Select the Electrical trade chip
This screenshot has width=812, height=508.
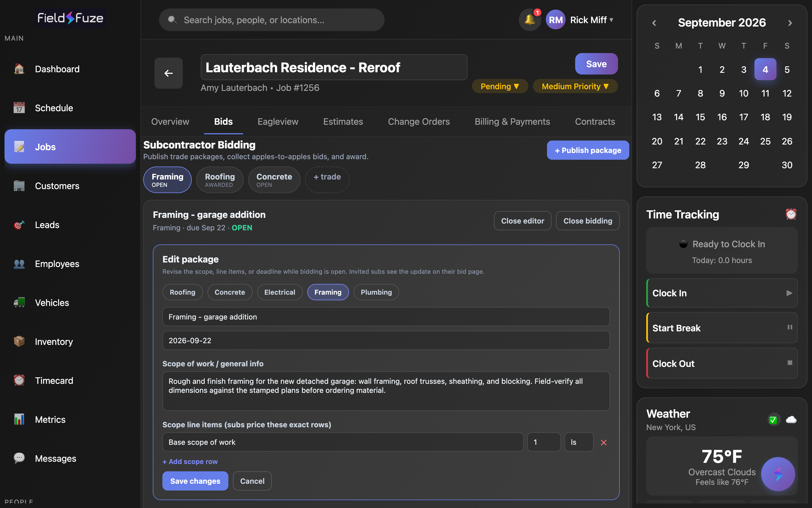coord(279,292)
